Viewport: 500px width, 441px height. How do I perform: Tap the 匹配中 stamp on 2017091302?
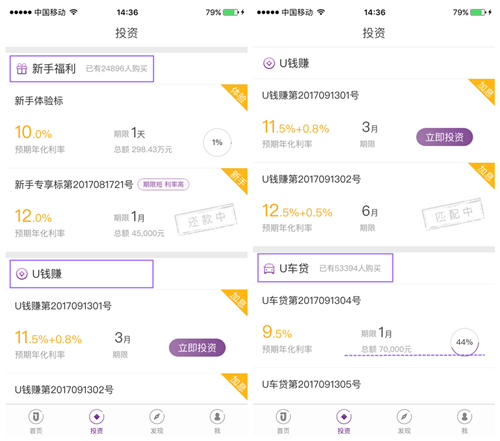[x=453, y=214]
